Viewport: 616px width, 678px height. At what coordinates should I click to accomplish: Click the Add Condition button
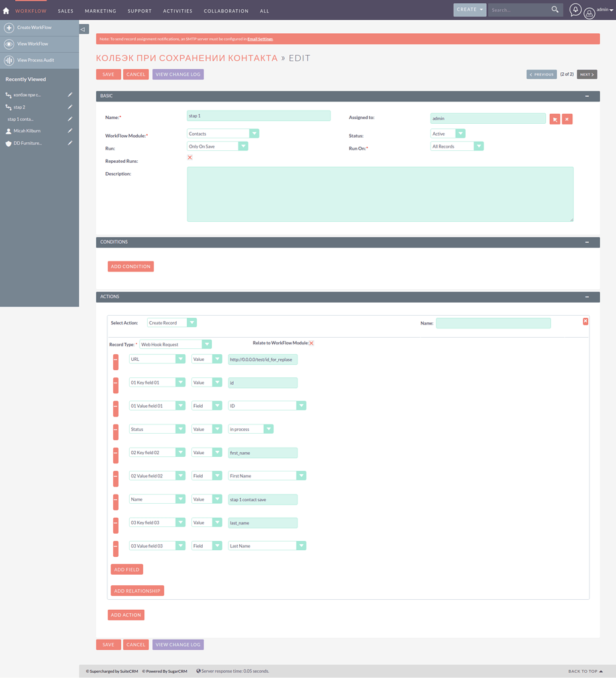130,267
